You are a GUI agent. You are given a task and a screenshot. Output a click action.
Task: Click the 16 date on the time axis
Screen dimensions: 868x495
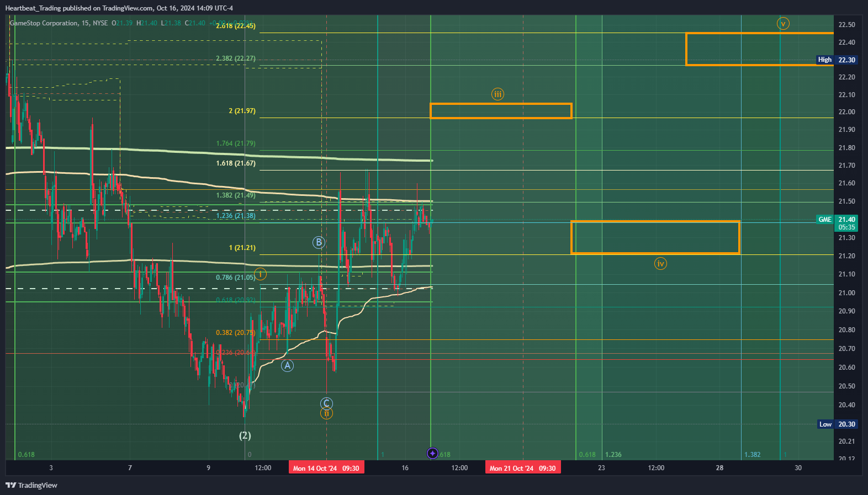(x=405, y=468)
